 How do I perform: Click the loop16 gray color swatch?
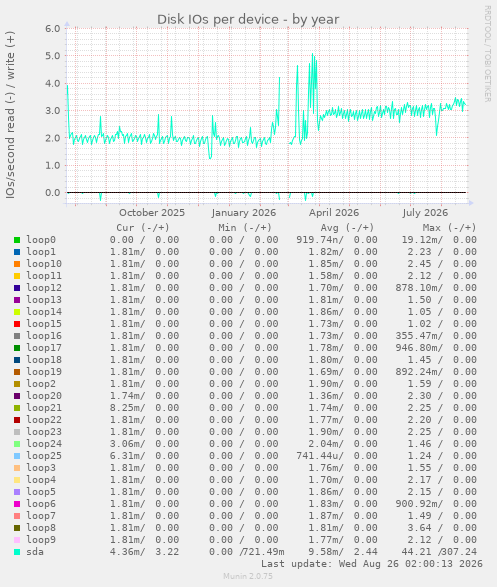[17, 336]
